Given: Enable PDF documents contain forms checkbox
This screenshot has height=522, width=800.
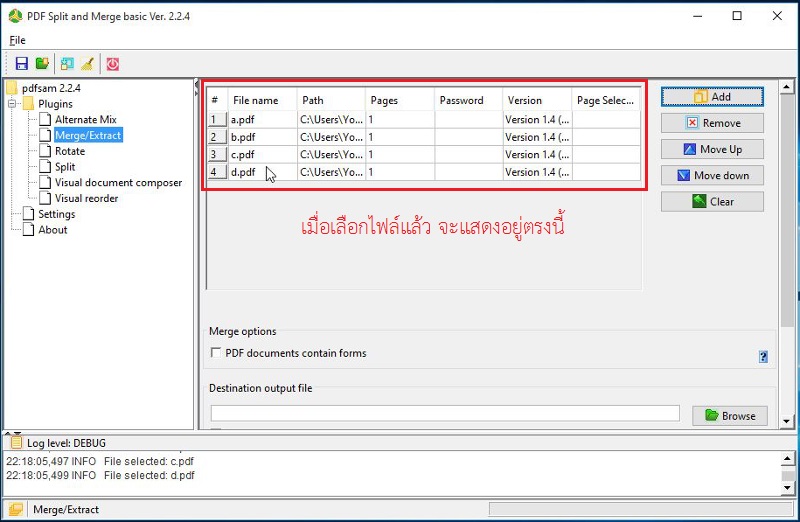Looking at the screenshot, I should coord(216,353).
